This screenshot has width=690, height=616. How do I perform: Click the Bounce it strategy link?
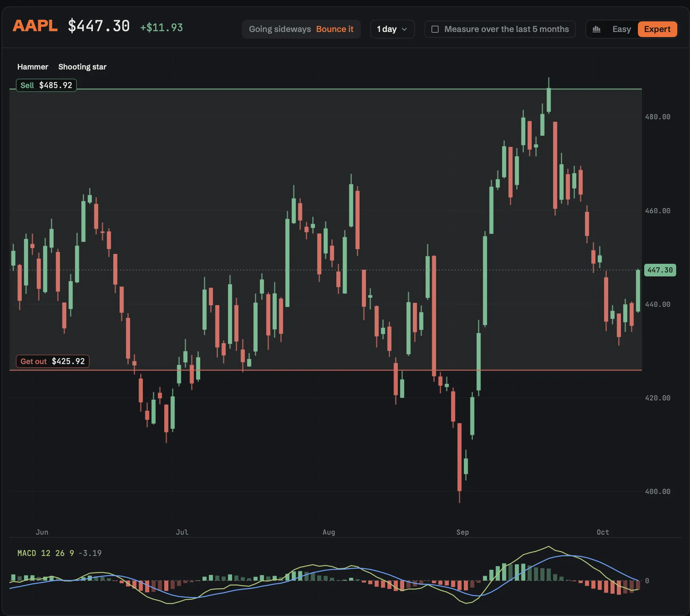tap(335, 29)
